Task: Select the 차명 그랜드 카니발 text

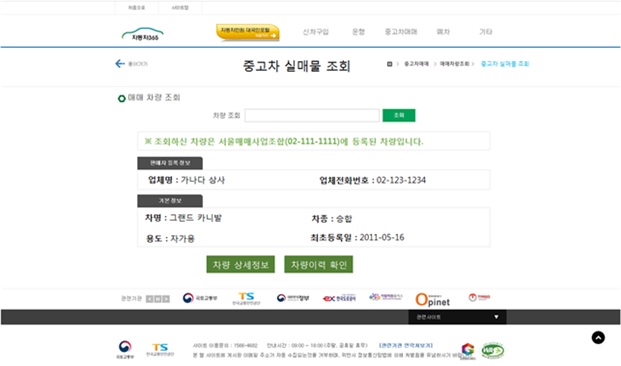Action: (x=183, y=218)
